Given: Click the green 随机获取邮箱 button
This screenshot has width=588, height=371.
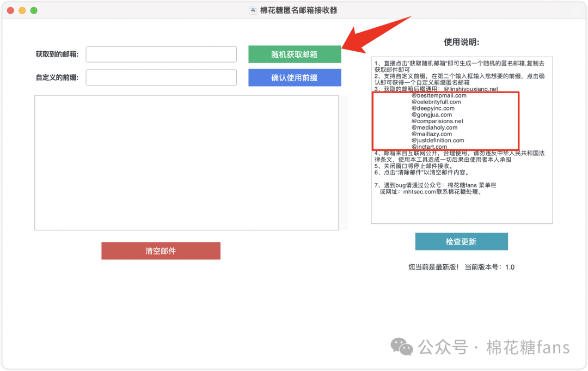Looking at the screenshot, I should point(295,54).
